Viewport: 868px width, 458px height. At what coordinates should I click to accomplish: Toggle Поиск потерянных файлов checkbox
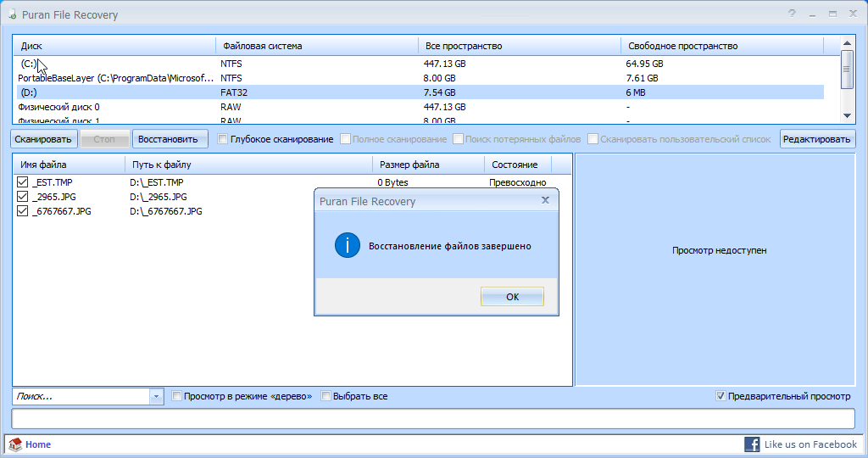(458, 139)
